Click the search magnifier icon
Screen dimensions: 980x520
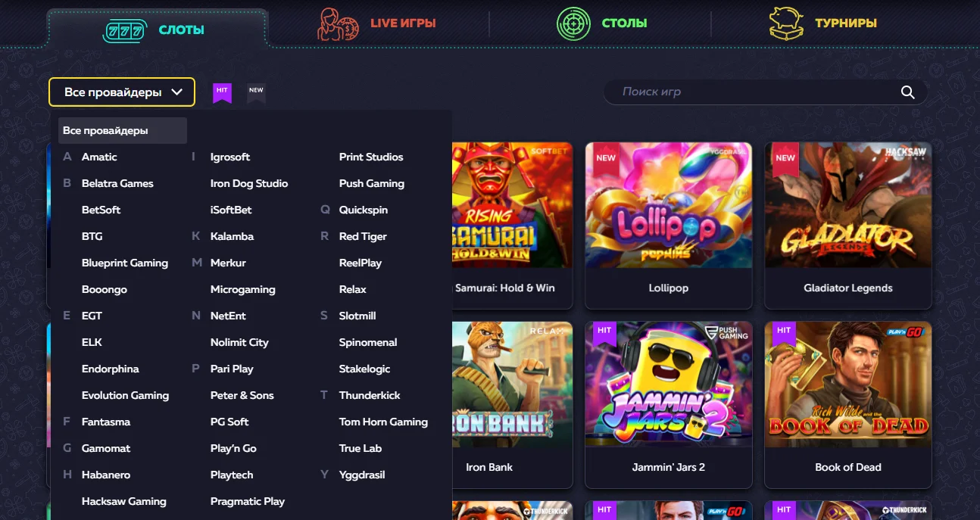(908, 92)
